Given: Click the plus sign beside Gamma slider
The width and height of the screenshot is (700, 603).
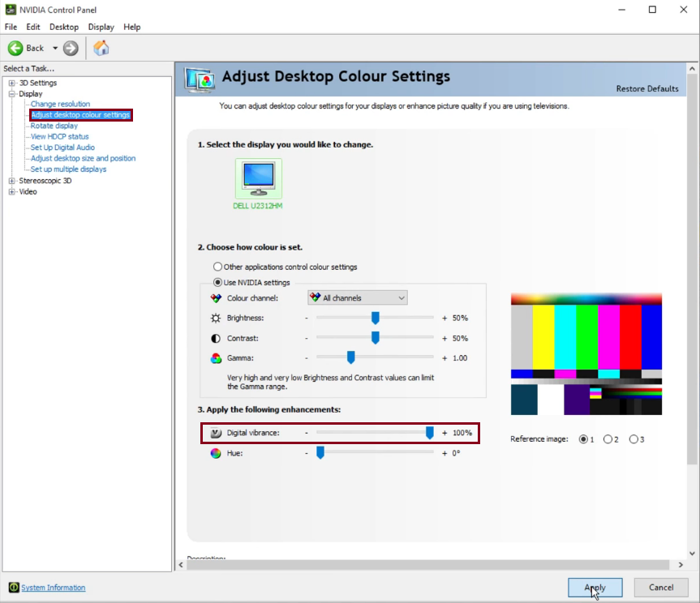Looking at the screenshot, I should [444, 357].
